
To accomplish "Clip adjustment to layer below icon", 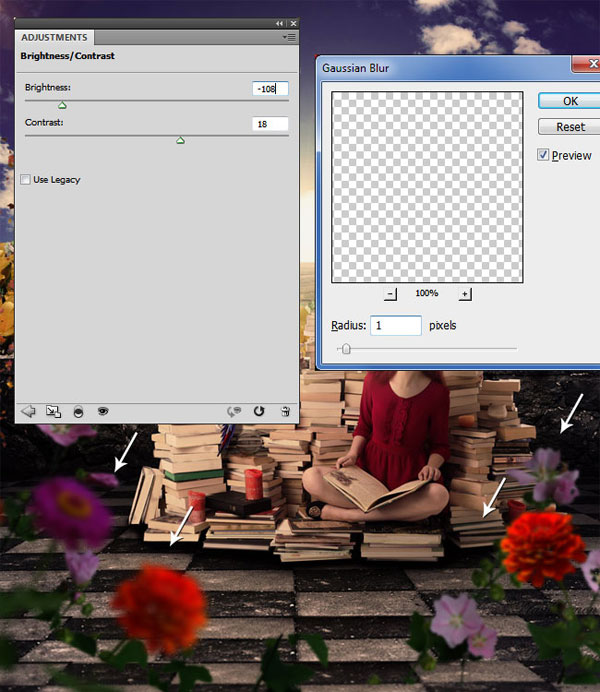I will (x=78, y=412).
